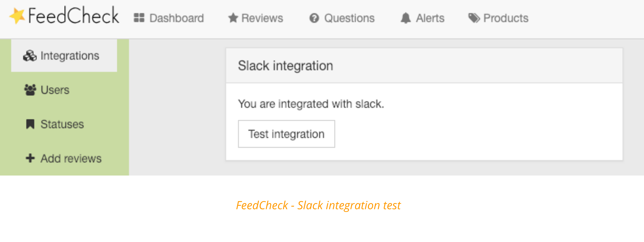The height and width of the screenshot is (242, 644).
Task: Open the Dashboard menu item
Action: [169, 18]
